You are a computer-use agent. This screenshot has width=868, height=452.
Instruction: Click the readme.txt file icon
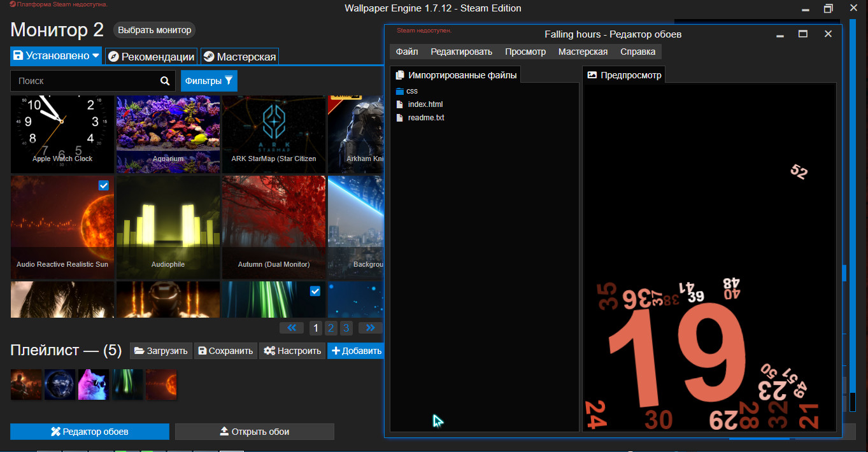[x=400, y=118]
